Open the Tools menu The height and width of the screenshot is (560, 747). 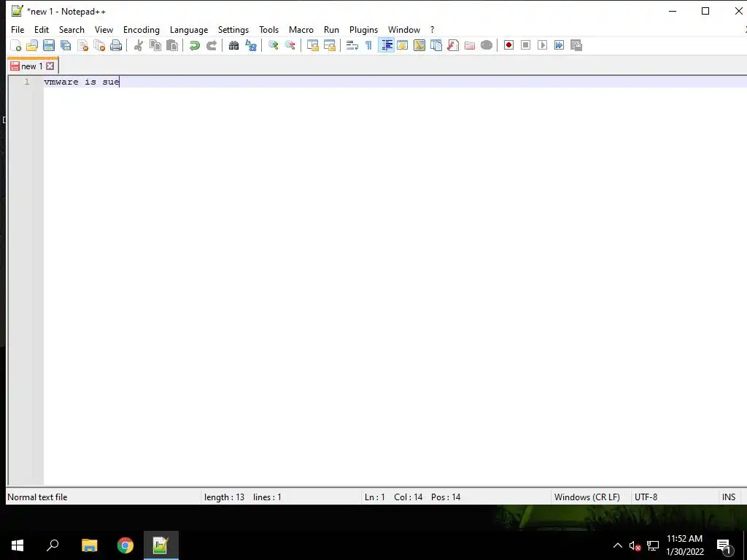click(x=268, y=29)
